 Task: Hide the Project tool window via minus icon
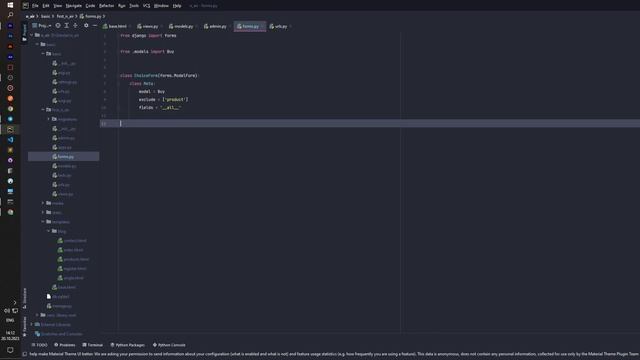95,25
